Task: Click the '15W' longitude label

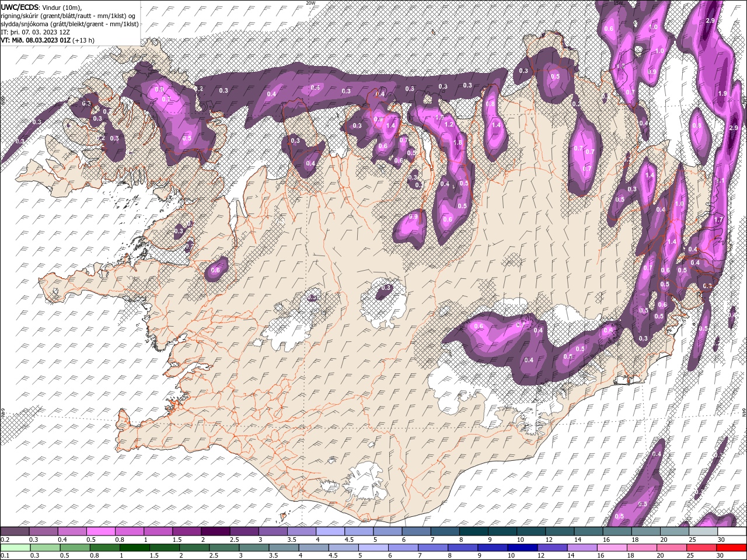Action: click(618, 2)
